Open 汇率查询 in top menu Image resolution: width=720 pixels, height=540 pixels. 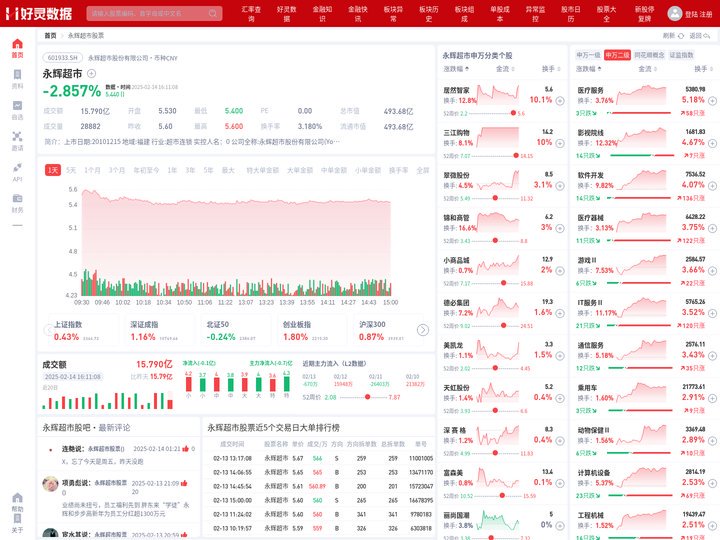pyautogui.click(x=251, y=14)
